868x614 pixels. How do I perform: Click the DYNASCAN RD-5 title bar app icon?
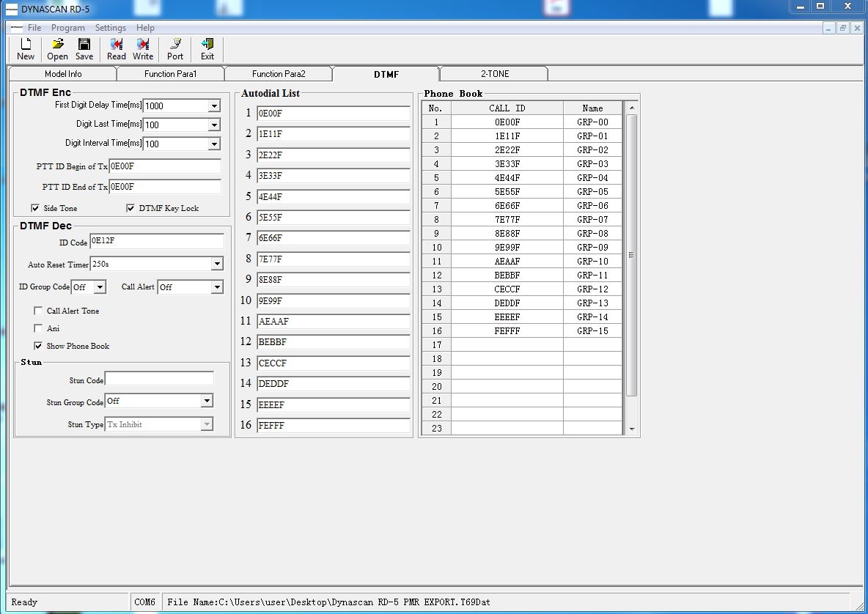point(11,9)
